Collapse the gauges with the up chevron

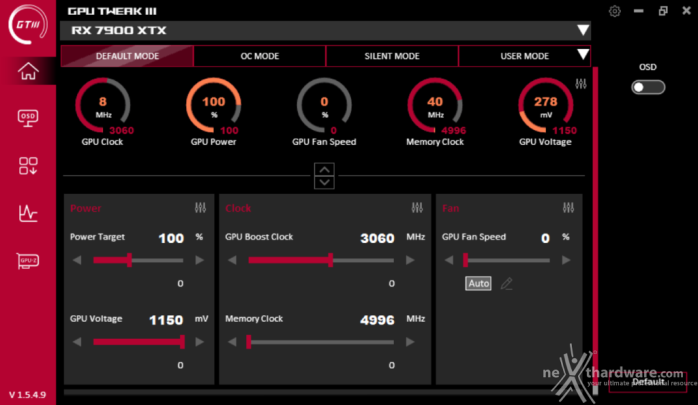[x=325, y=170]
